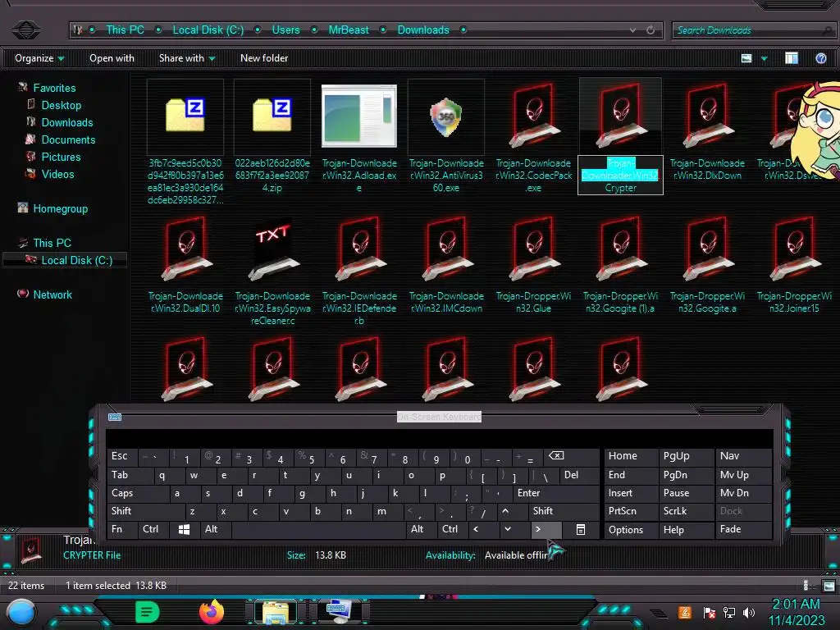
Task: Click Open with in the toolbar
Action: coord(112,58)
